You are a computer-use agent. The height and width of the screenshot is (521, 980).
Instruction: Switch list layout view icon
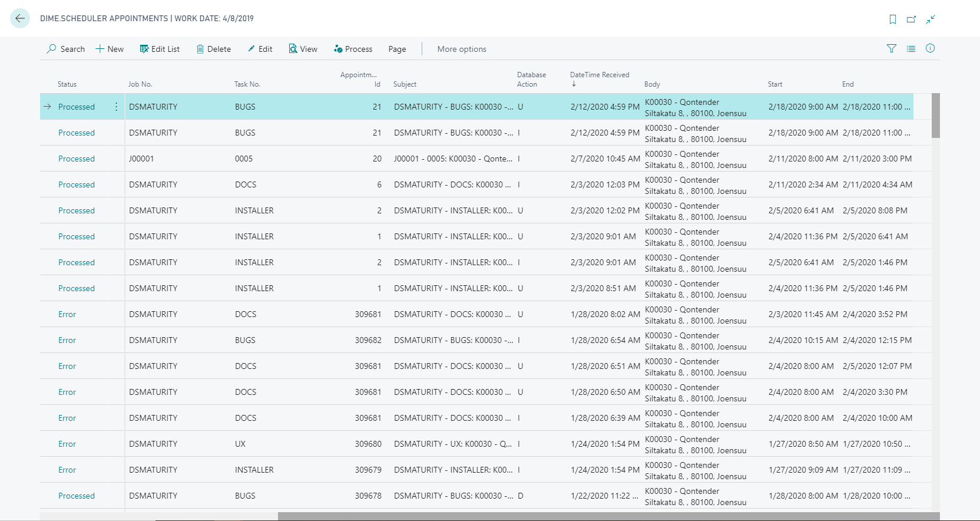tap(911, 48)
